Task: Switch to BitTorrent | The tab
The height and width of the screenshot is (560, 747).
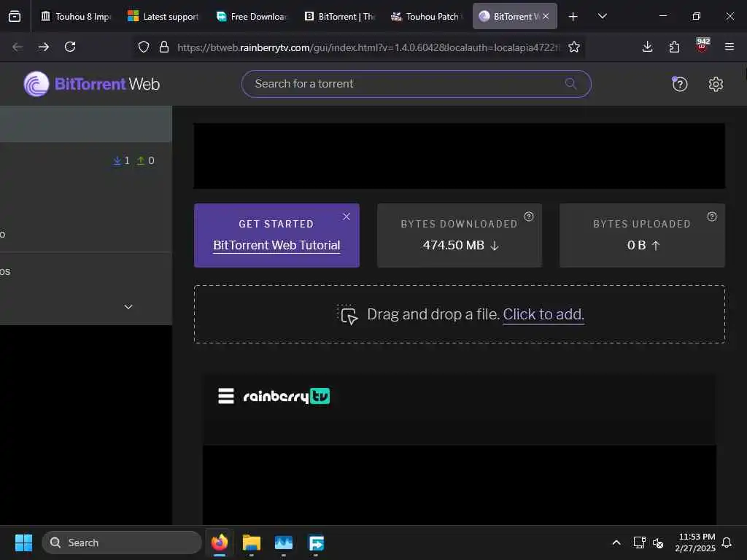Action: (x=340, y=17)
